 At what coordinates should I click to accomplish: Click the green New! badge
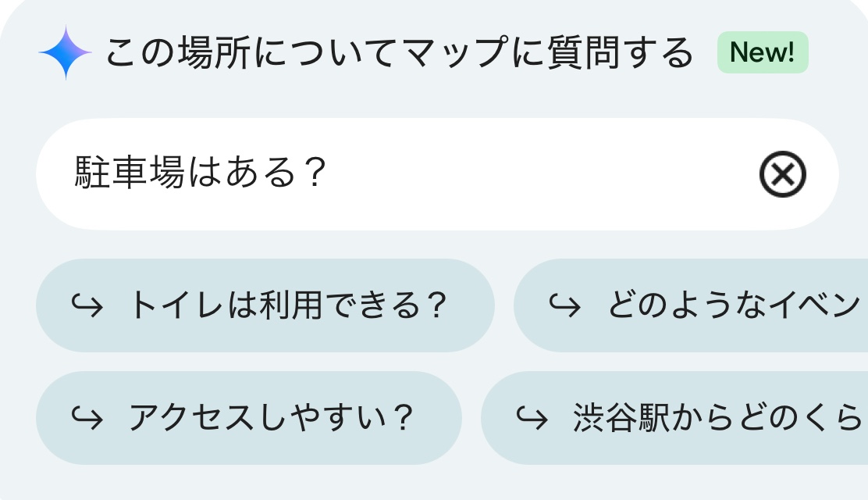click(762, 53)
